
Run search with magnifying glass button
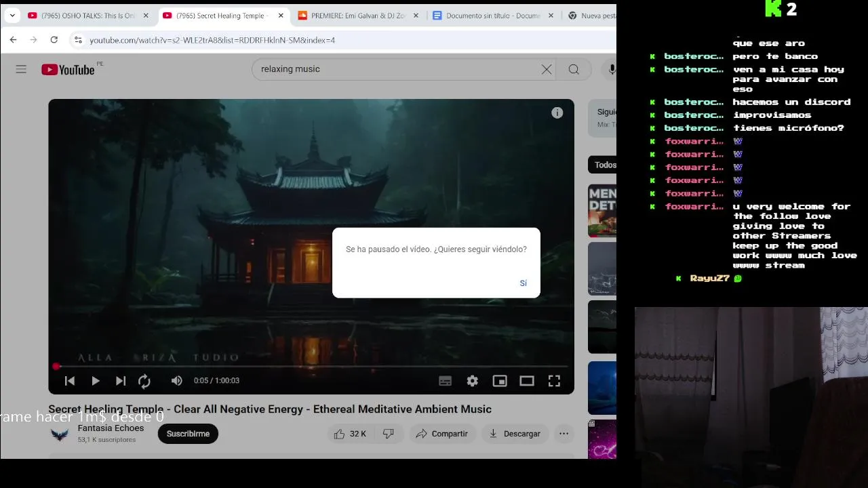coord(574,69)
